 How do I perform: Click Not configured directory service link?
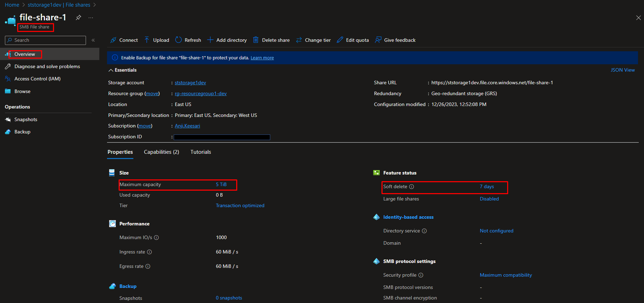(497, 231)
